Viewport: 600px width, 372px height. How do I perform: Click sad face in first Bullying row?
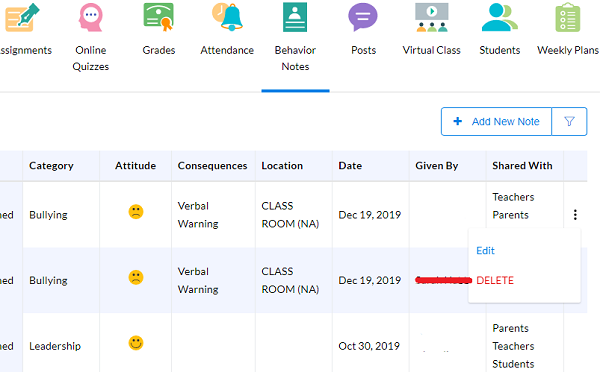coord(136,212)
